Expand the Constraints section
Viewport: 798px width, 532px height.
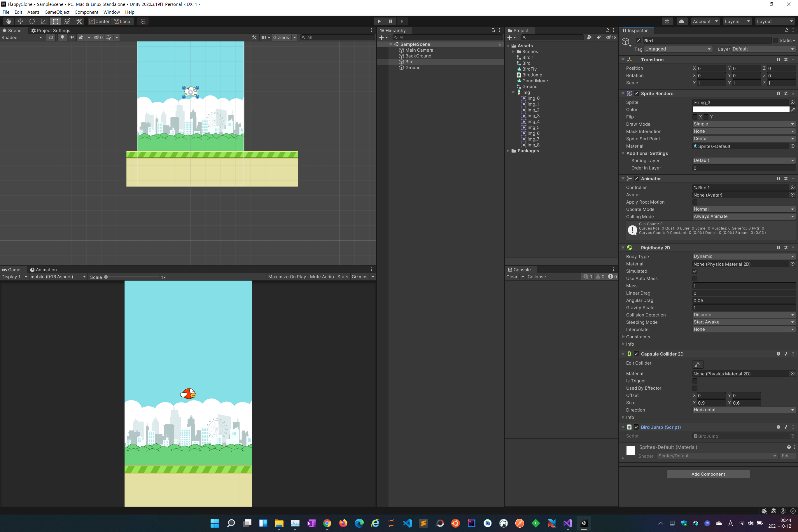pyautogui.click(x=638, y=337)
